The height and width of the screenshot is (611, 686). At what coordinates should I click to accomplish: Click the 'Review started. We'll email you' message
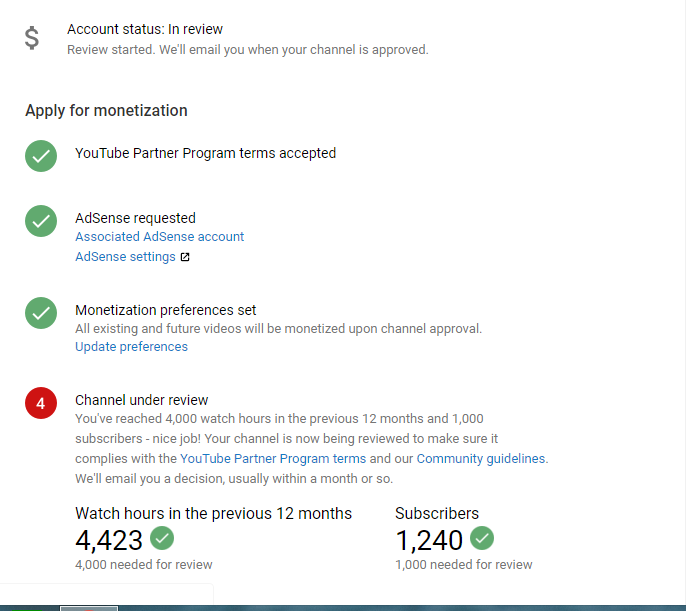(248, 50)
